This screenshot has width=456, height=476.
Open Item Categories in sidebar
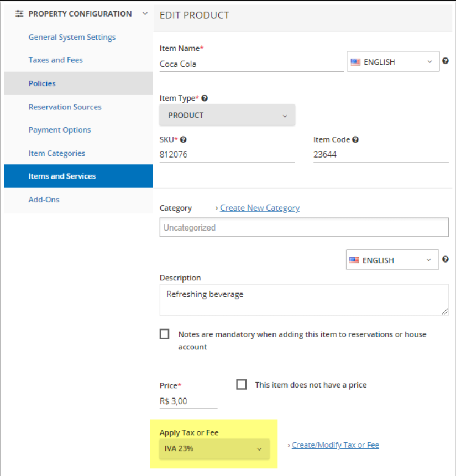point(57,153)
